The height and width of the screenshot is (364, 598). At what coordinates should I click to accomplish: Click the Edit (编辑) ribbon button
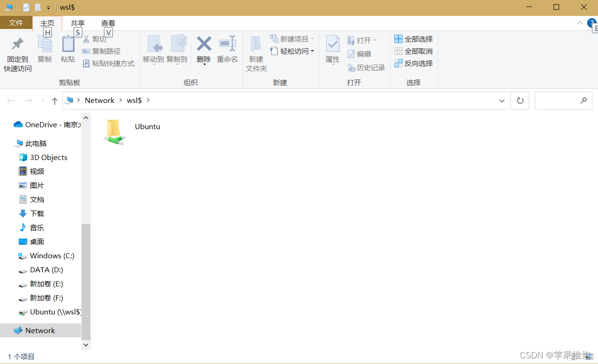[x=359, y=54]
